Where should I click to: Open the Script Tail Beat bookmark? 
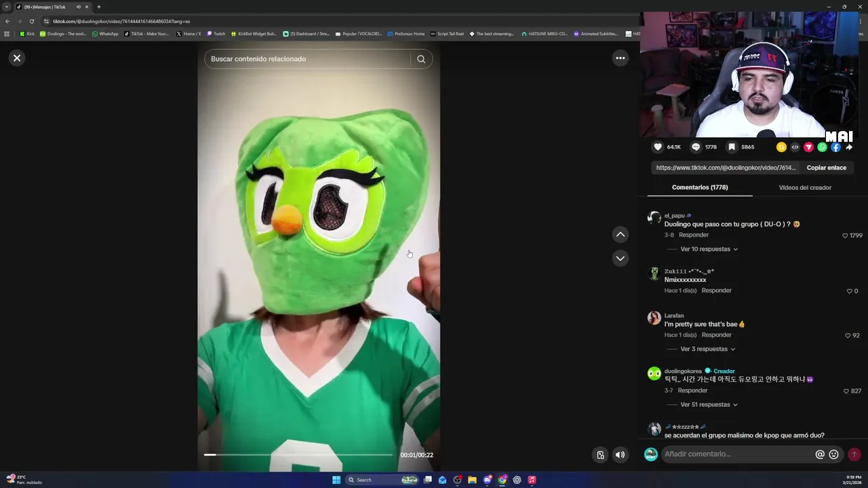tap(448, 34)
